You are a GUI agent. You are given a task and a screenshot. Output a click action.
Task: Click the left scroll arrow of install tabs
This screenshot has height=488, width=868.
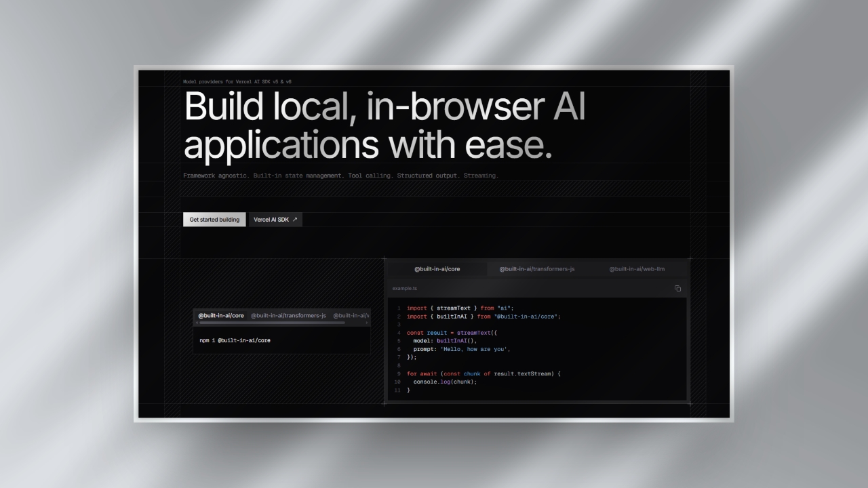(197, 323)
